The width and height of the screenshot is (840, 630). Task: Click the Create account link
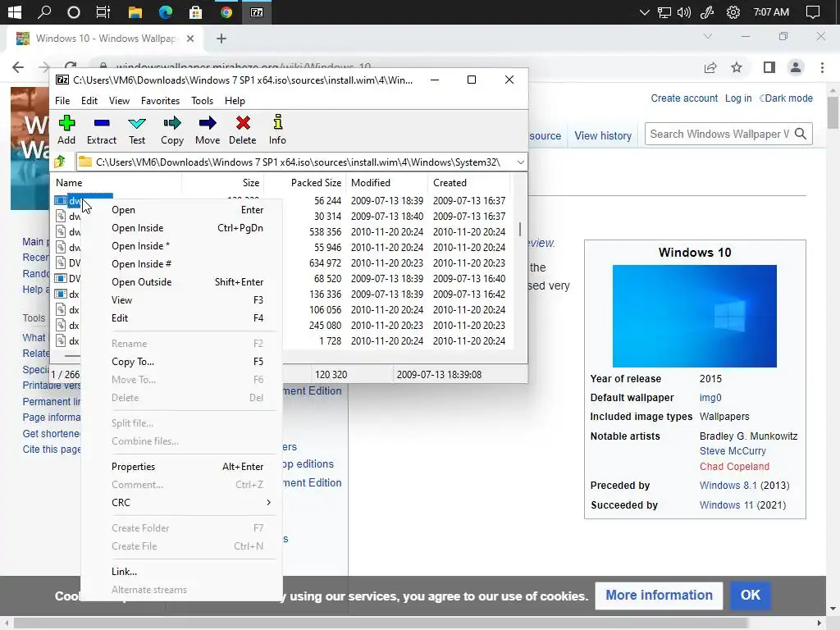pyautogui.click(x=684, y=98)
